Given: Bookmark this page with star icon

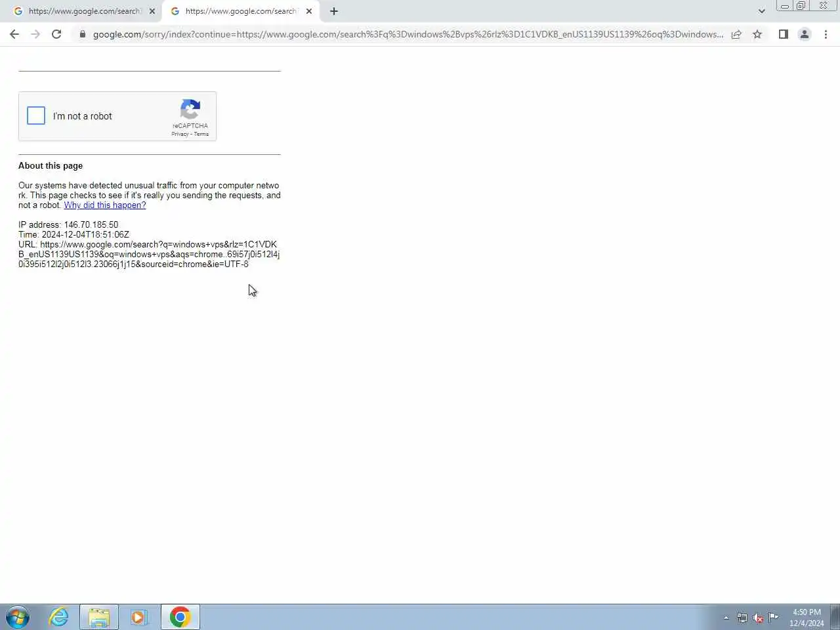Looking at the screenshot, I should 757,34.
